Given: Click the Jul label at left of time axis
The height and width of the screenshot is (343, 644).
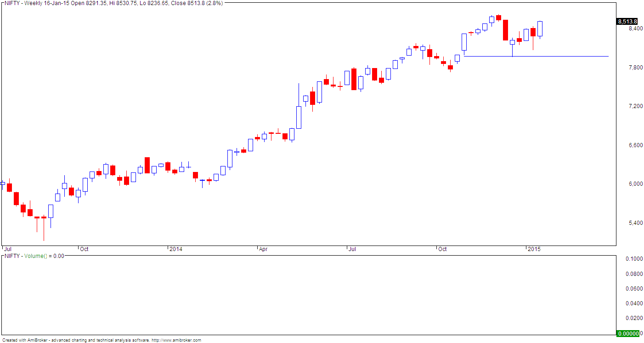Looking at the screenshot, I should (7, 249).
